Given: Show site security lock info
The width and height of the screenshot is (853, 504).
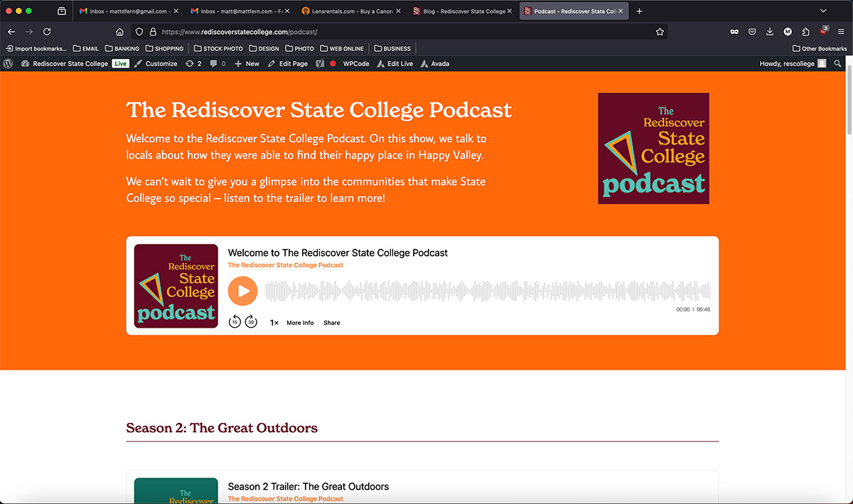Looking at the screenshot, I should [152, 32].
